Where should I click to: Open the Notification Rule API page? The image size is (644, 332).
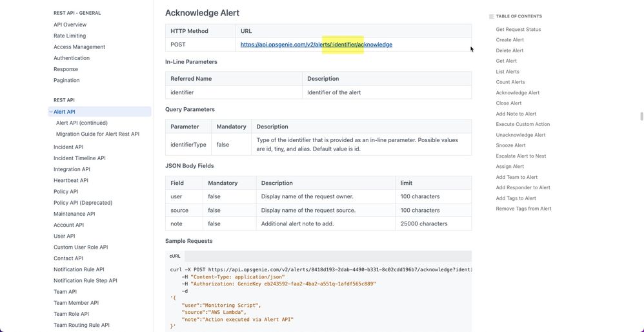[x=79, y=269]
